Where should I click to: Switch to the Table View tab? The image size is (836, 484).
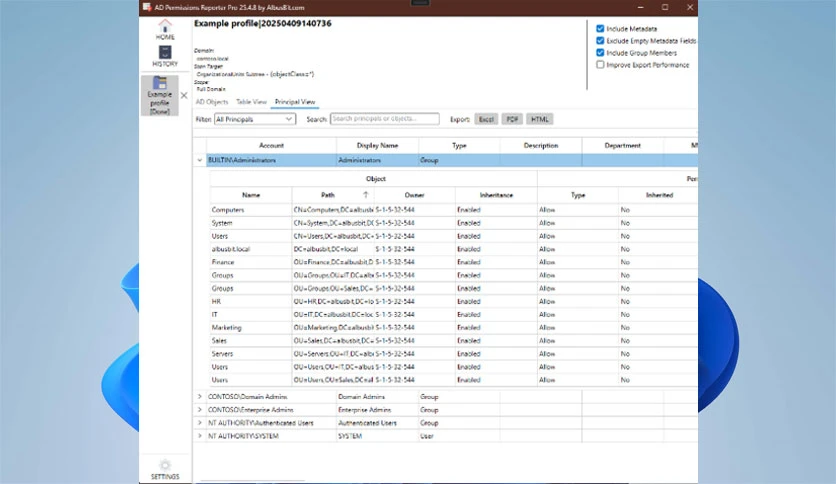[x=251, y=102]
